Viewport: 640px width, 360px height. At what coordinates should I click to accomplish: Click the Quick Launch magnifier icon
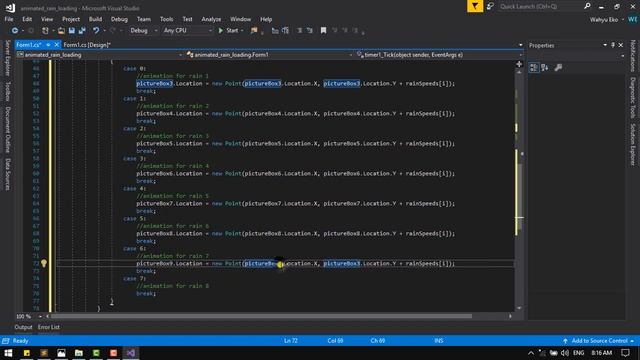[587, 6]
